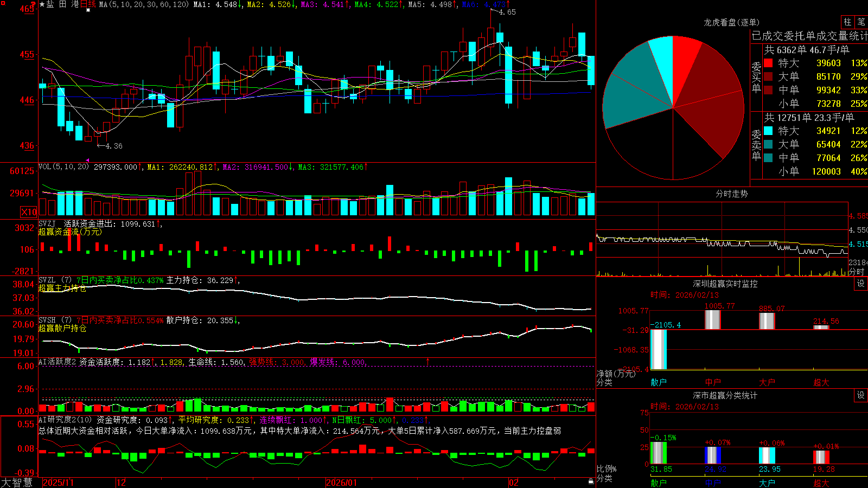Click the 12 month marker on time axis

tap(122, 483)
